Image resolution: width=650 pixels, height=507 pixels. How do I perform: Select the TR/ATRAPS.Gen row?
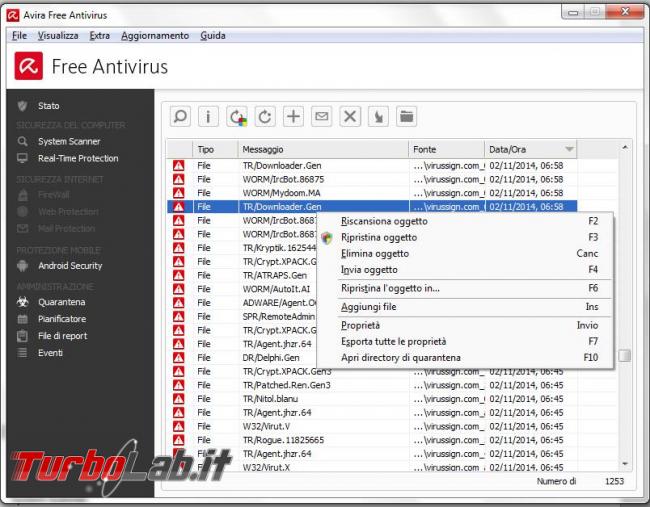pyautogui.click(x=242, y=275)
